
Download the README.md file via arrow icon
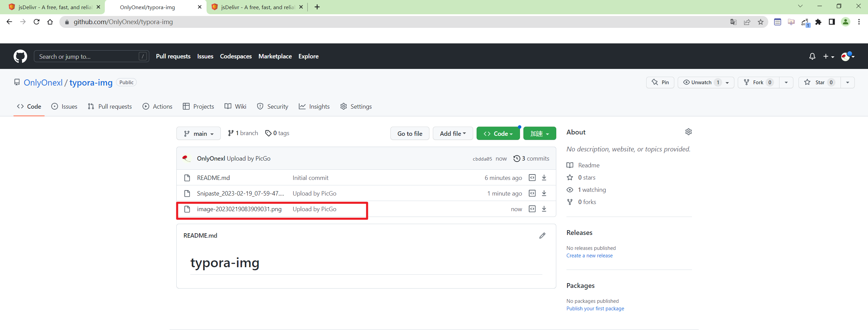(544, 178)
